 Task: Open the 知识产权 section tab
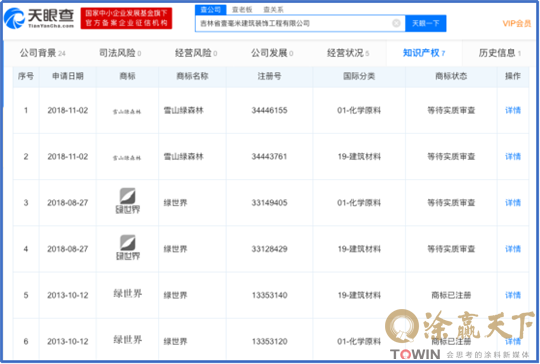(424, 53)
